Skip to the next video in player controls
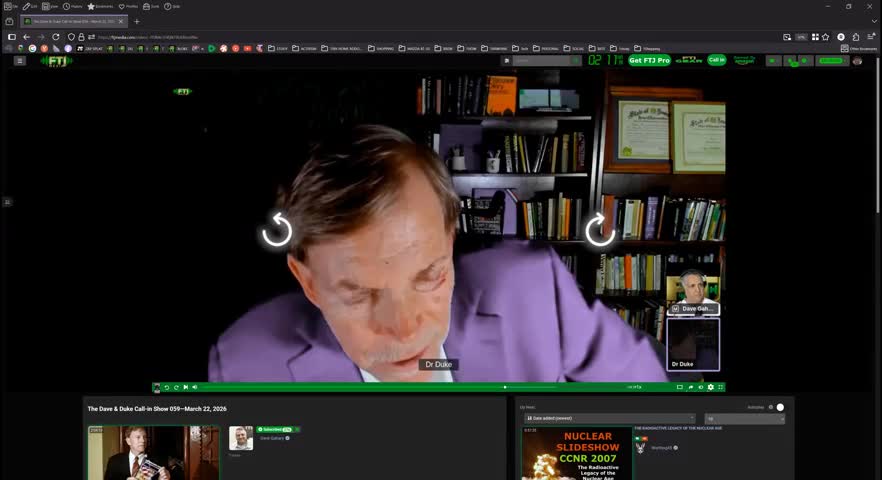Viewport: 882px width, 480px height. [x=185, y=387]
